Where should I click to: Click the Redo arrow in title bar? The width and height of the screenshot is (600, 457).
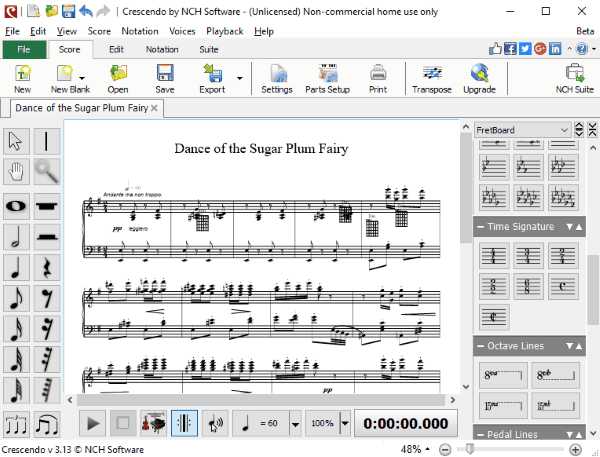coord(103,11)
